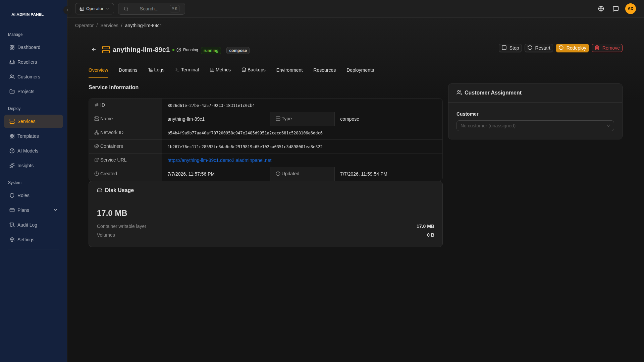Click the network icon beside Network ID
Screen dimensions: 644x362
click(97, 132)
